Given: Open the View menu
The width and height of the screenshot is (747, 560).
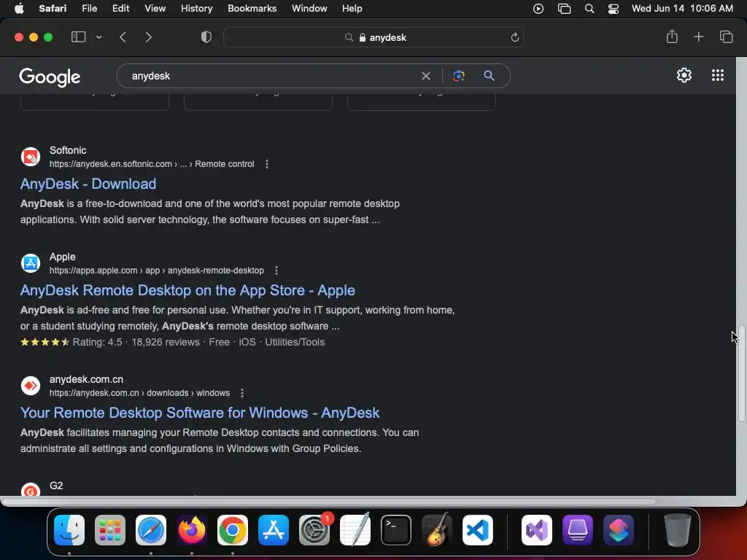Looking at the screenshot, I should 155,9.
